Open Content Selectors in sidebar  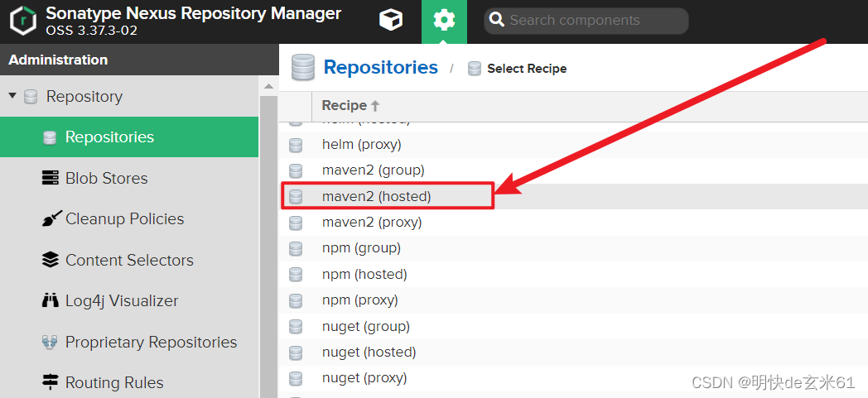point(129,260)
